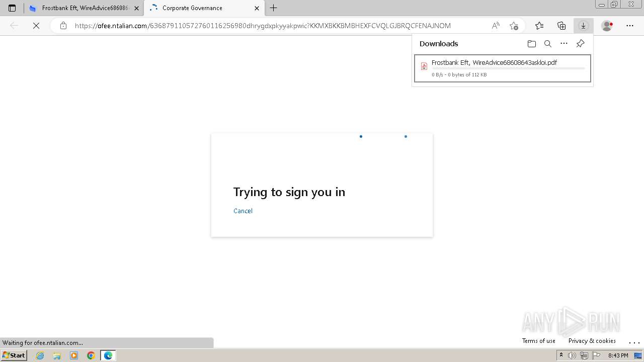
Task: Open the tab actions menu icon
Action: pyautogui.click(x=12, y=8)
